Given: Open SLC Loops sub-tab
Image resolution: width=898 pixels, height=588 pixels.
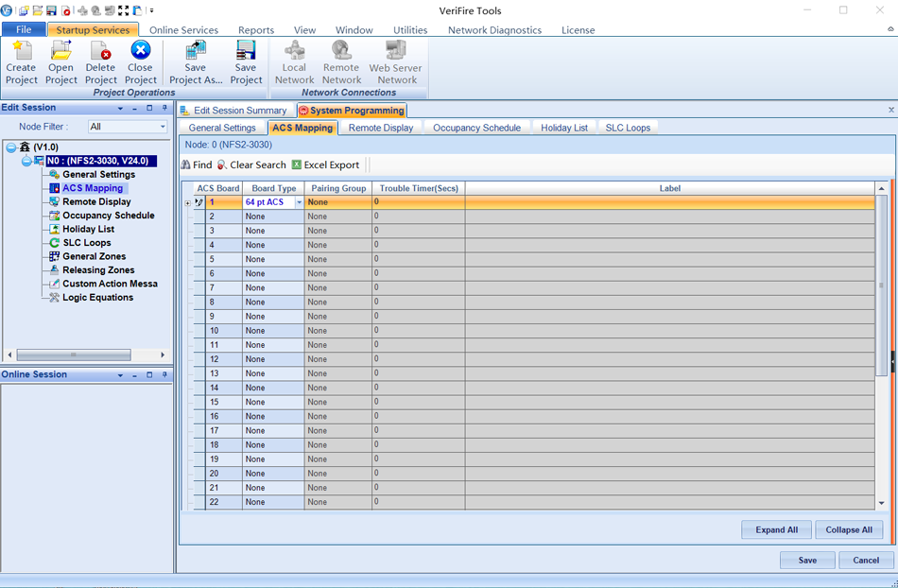Looking at the screenshot, I should tap(628, 128).
